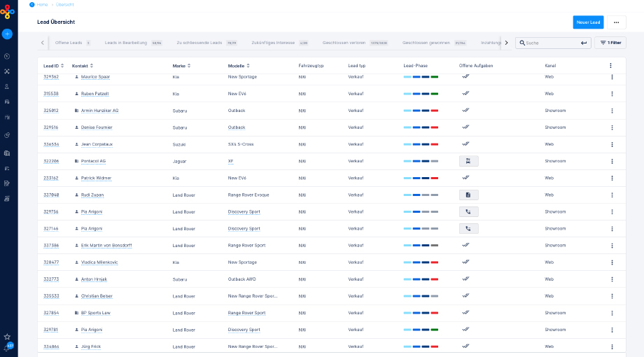Click phone task icon for lead 327146

coord(468,228)
